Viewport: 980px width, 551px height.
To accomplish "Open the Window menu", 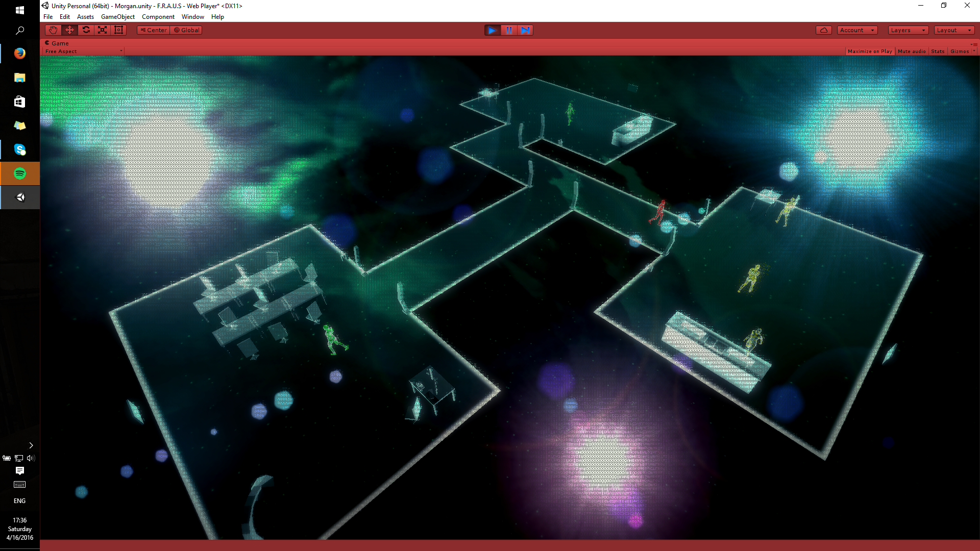I will (193, 17).
